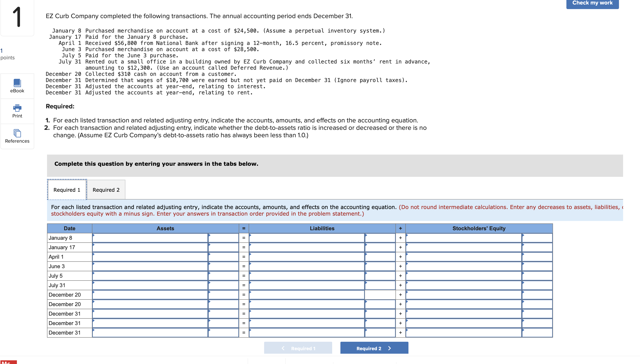Screen dimensions: 640x364
Task: Open July 31 Stockholders' Equity account dropdown
Action: point(464,285)
